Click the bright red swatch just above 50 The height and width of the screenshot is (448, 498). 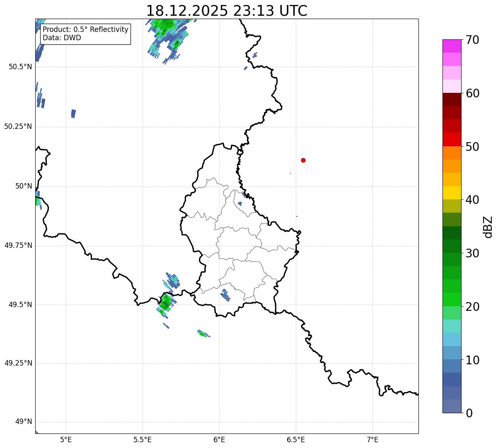tap(452, 139)
